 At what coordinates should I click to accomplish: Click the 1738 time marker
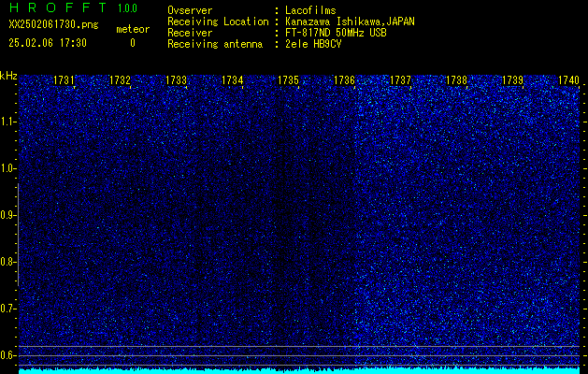click(x=457, y=80)
